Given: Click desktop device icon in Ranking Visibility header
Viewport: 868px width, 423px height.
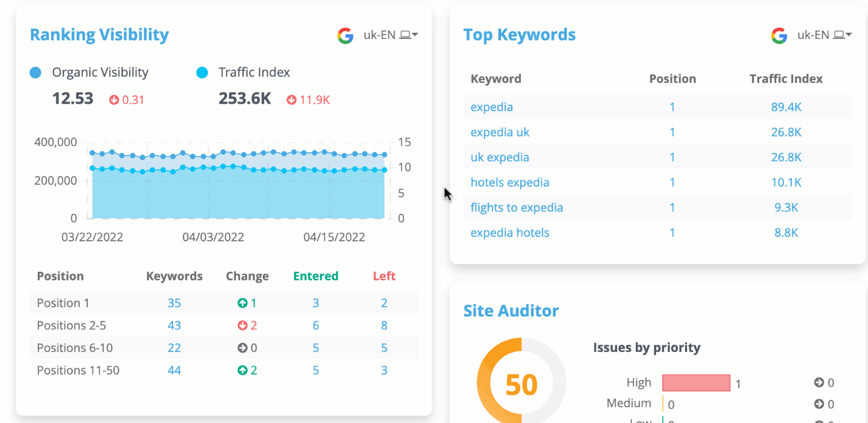Looking at the screenshot, I should 405,36.
